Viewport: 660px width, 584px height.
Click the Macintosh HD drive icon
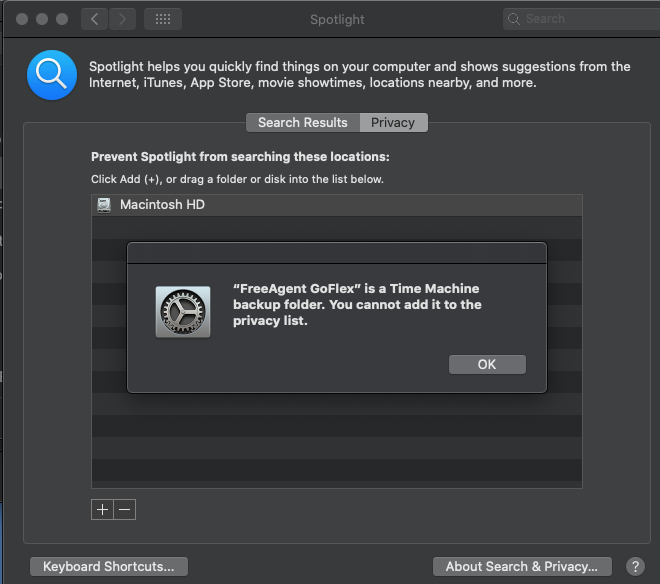click(x=104, y=205)
